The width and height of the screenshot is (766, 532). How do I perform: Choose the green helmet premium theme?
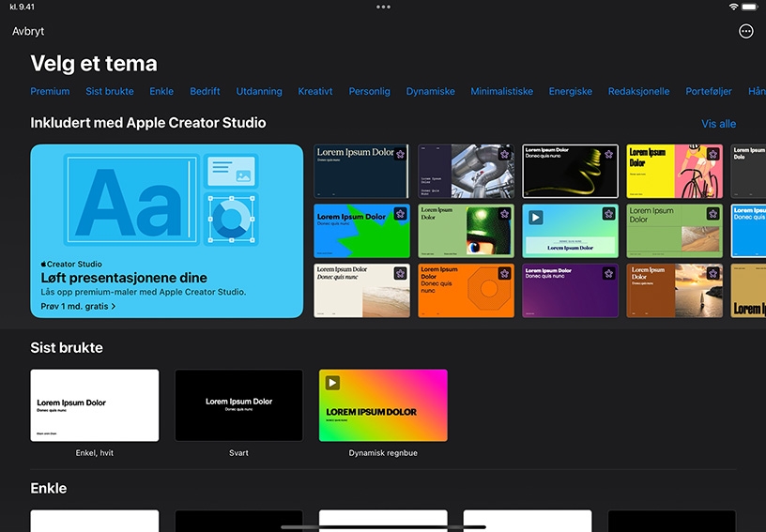pos(466,231)
